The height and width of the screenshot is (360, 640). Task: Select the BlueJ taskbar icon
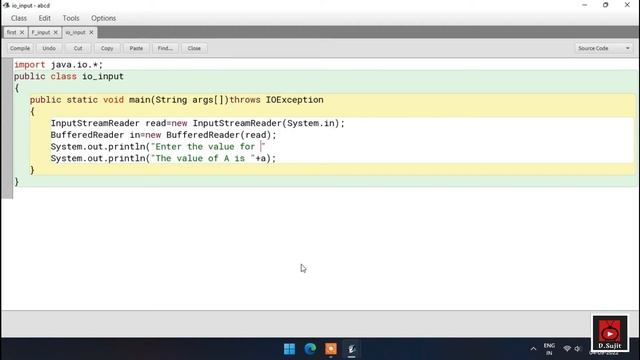[x=352, y=349]
